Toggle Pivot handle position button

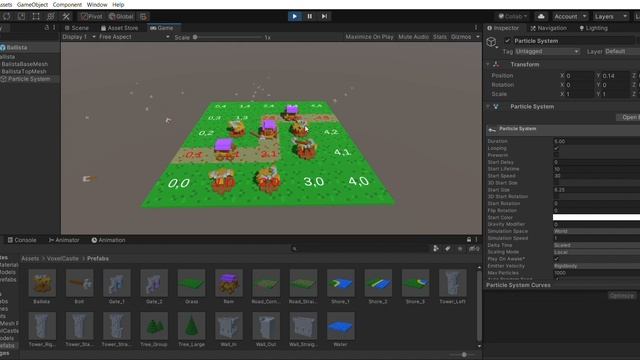click(91, 16)
